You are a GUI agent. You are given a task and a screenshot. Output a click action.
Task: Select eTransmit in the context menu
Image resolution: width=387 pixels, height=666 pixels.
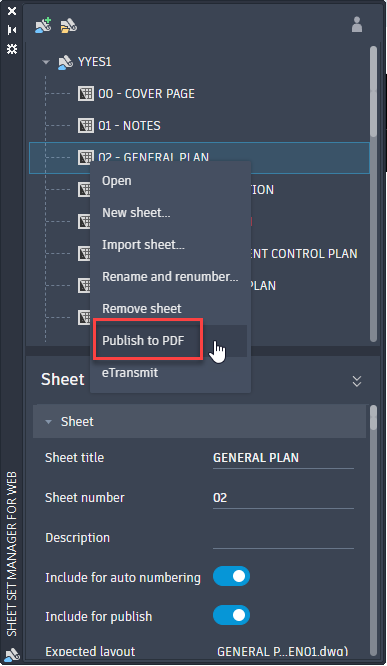point(130,373)
